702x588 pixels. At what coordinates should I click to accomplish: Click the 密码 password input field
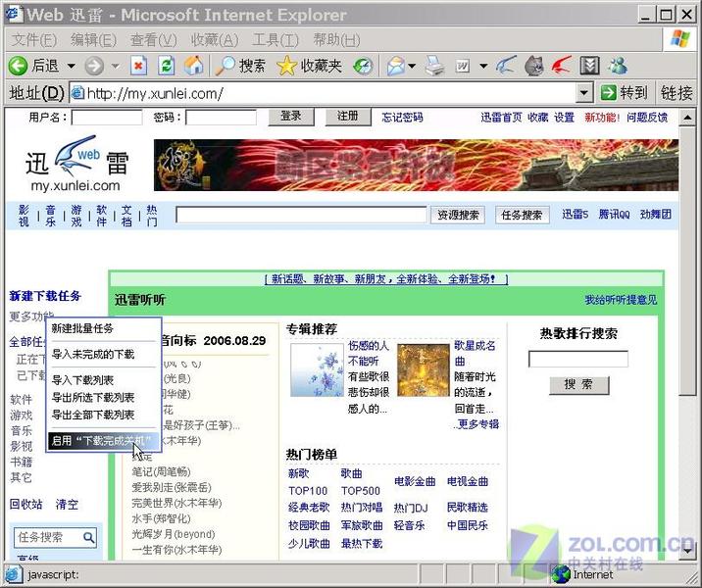point(222,118)
